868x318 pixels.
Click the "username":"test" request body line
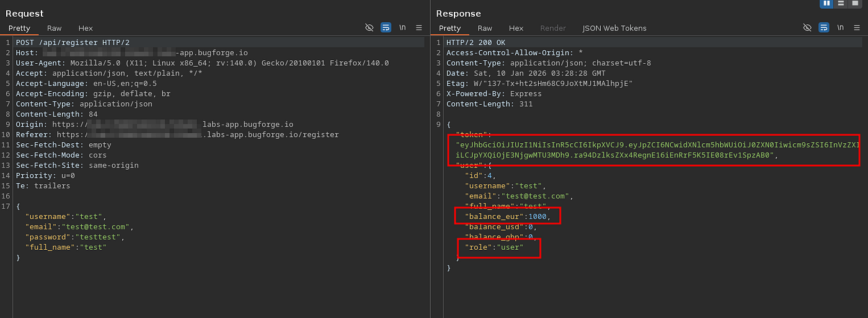[66, 216]
